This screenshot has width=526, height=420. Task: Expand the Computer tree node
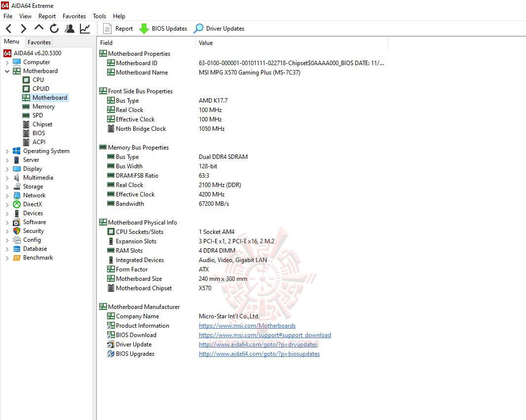(7, 62)
